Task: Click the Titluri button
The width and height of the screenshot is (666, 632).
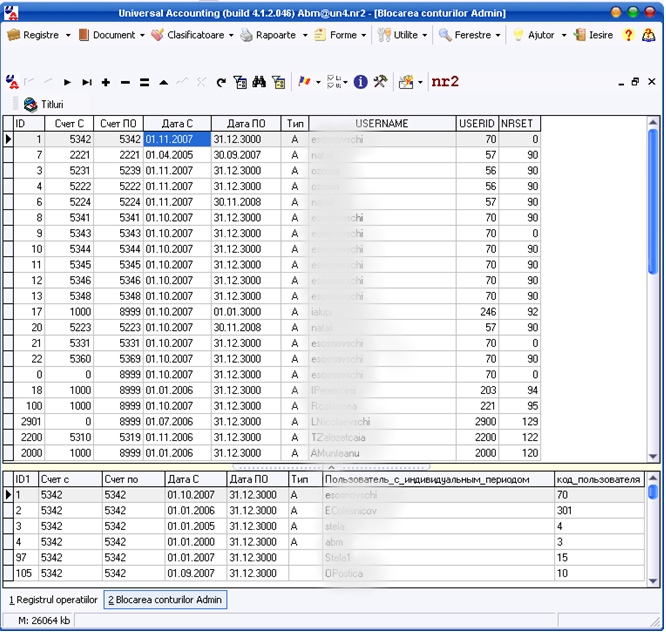Action: [x=44, y=104]
